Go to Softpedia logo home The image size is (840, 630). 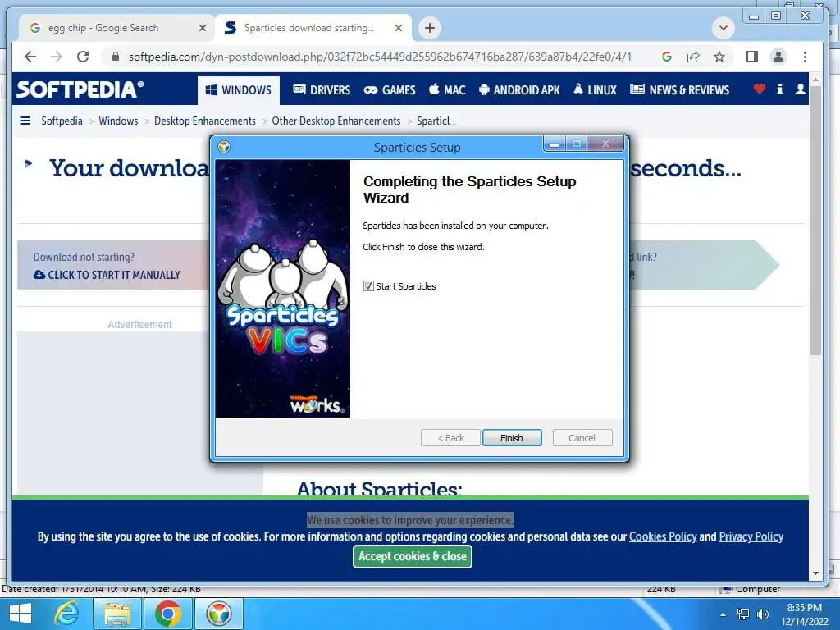[x=80, y=89]
